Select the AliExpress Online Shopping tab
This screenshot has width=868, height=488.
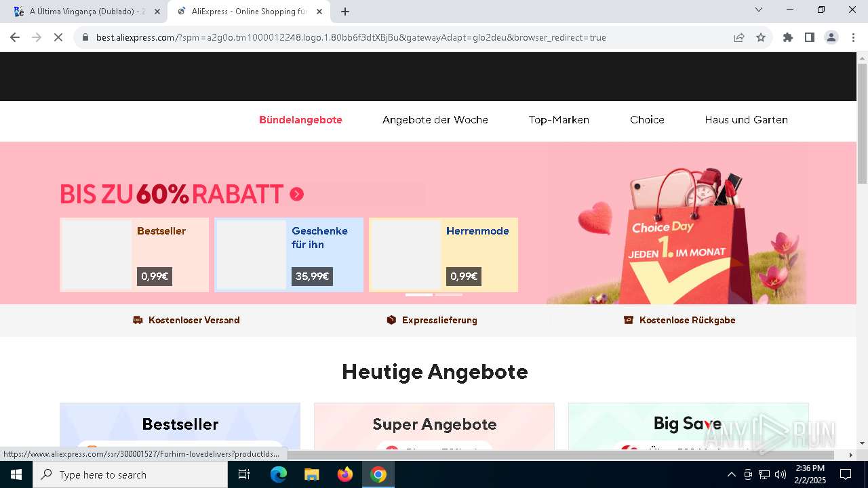click(249, 12)
